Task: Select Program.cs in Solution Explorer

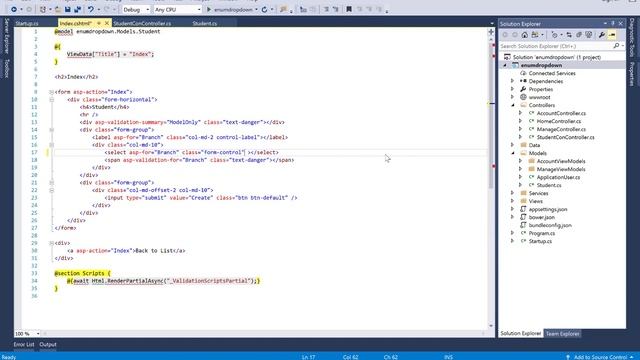Action: click(542, 233)
